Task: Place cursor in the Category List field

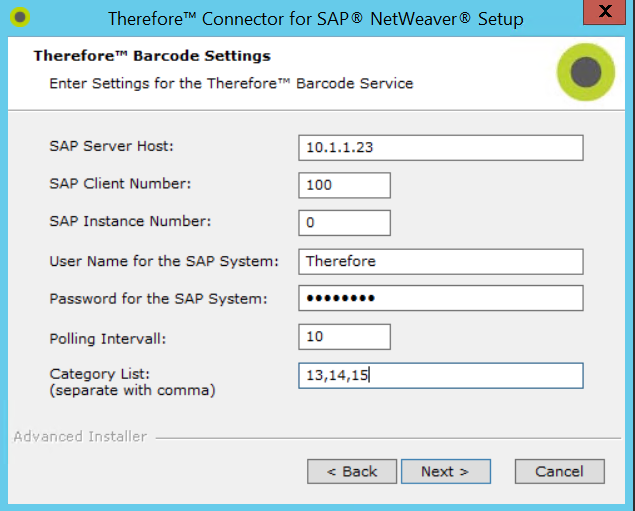Action: tap(440, 375)
